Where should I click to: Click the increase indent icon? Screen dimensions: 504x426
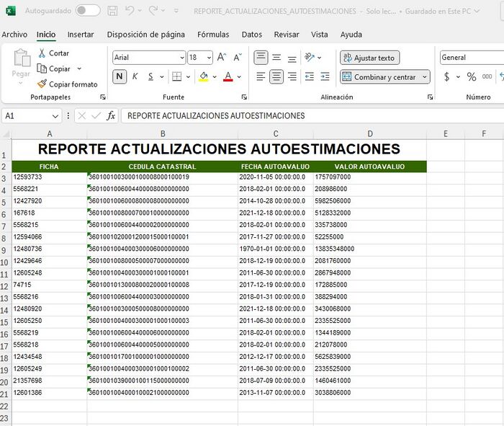[x=325, y=76]
